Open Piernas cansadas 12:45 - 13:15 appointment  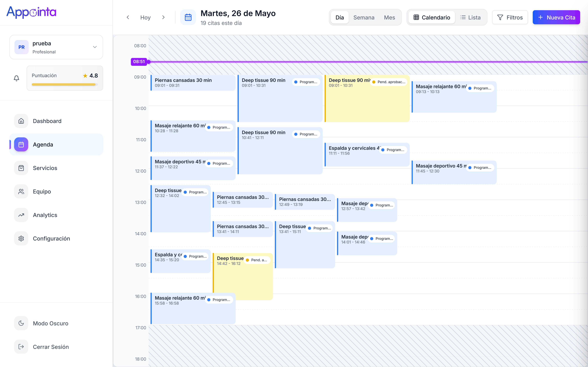coord(243,200)
